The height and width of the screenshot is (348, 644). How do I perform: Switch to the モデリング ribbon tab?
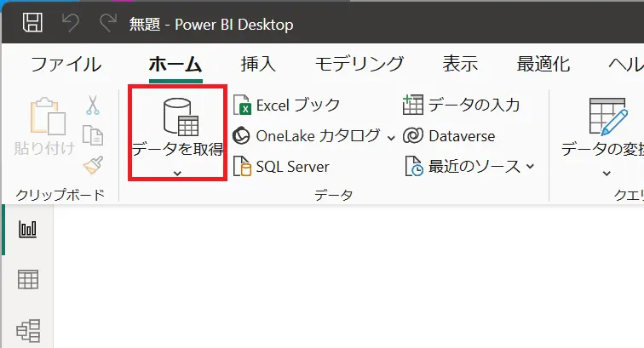point(359,64)
